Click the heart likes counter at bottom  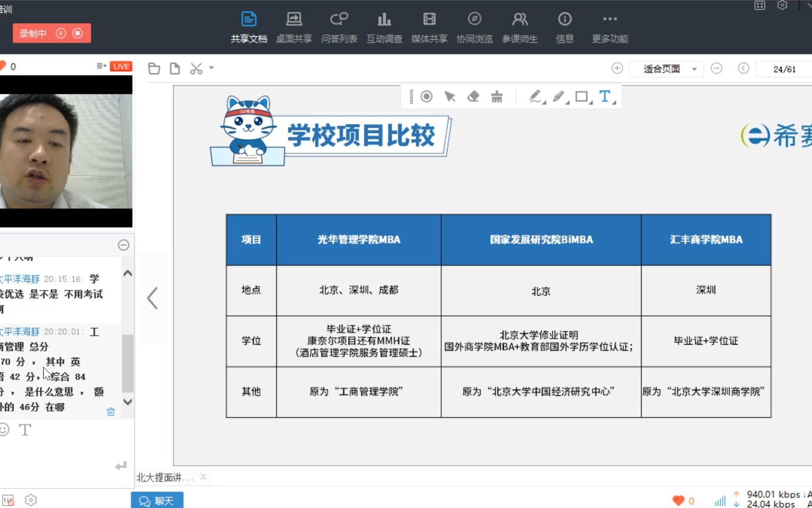(684, 500)
